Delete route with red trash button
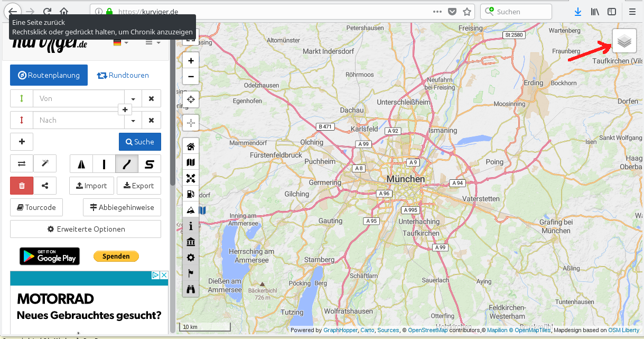Screen dimensions: 644x339 [x=22, y=186]
